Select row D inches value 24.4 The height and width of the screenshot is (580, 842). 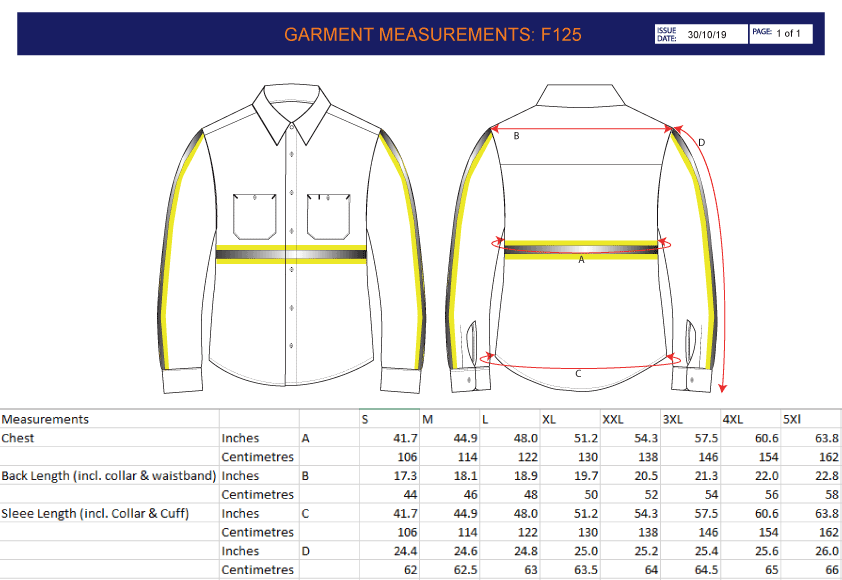coord(405,550)
